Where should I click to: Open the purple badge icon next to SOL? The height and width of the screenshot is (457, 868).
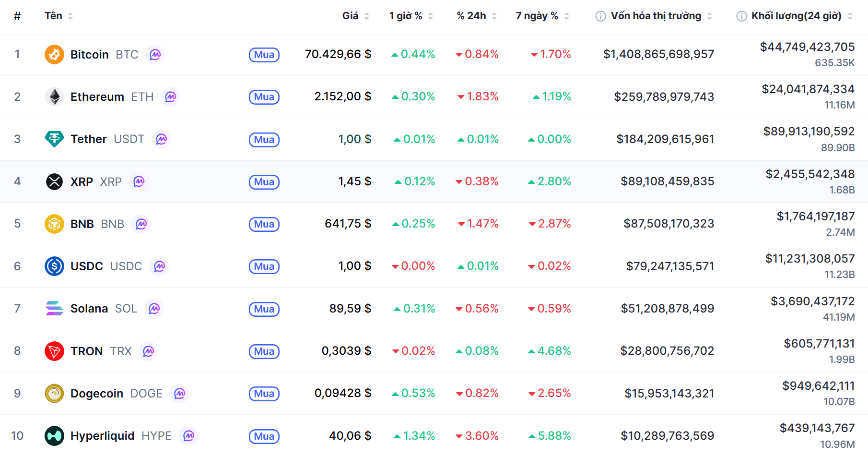[154, 308]
